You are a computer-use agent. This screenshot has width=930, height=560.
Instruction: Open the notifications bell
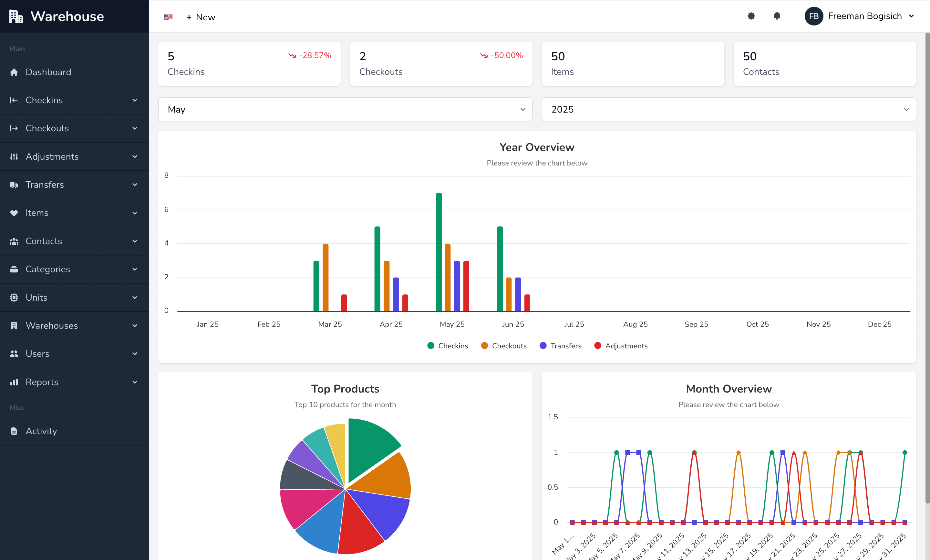[x=777, y=16]
